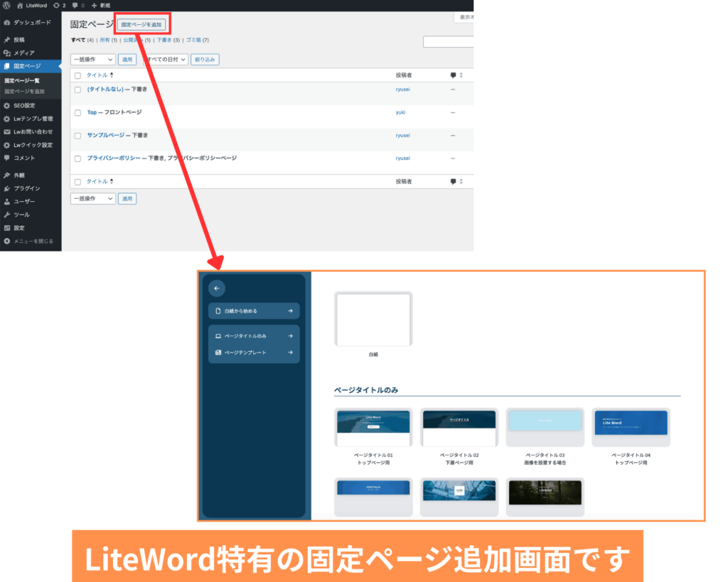Tick the checkbox for the Top page row
The height and width of the screenshot is (582, 728).
click(x=78, y=113)
